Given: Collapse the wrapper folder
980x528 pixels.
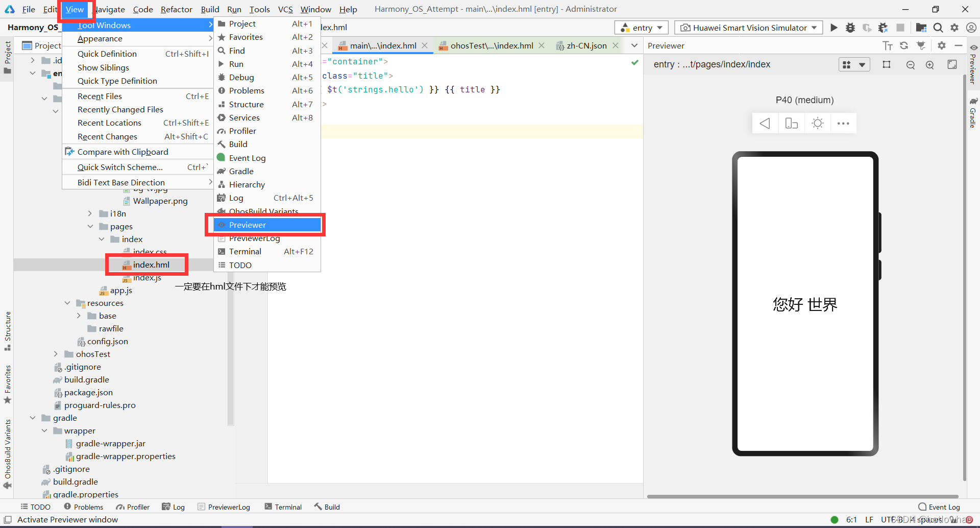Looking at the screenshot, I should (44, 430).
